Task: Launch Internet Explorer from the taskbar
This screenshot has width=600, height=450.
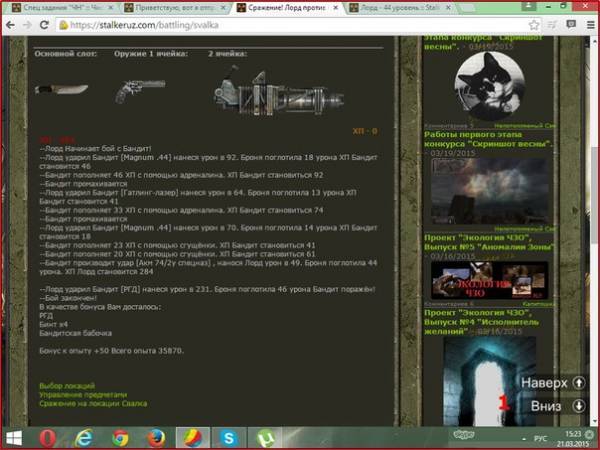Action: 84,437
